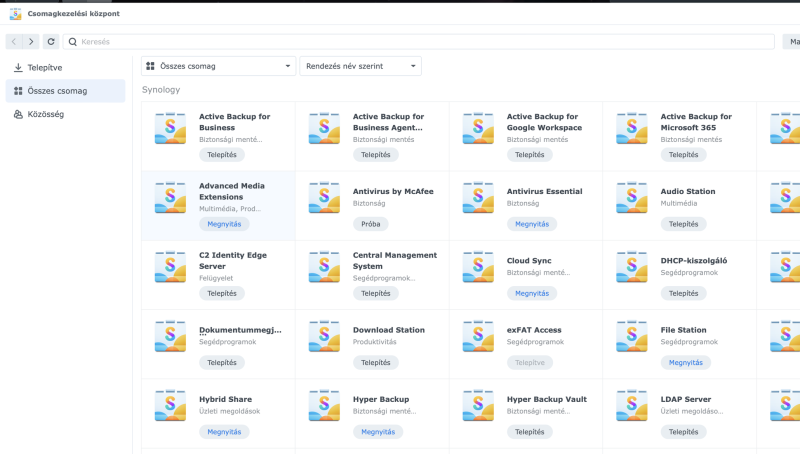Image resolution: width=800 pixels, height=454 pixels.
Task: Click the Dokumentummegj... package icon
Action: [x=170, y=336]
